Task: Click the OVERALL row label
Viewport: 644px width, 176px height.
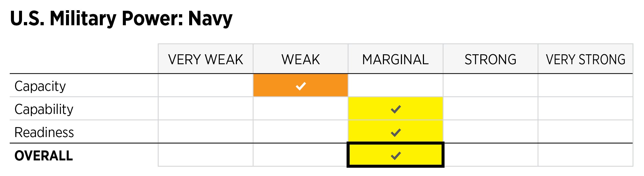Action: (x=43, y=156)
